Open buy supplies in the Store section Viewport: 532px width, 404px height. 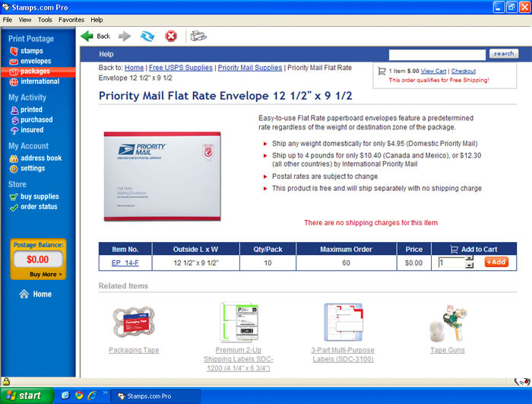point(34,197)
